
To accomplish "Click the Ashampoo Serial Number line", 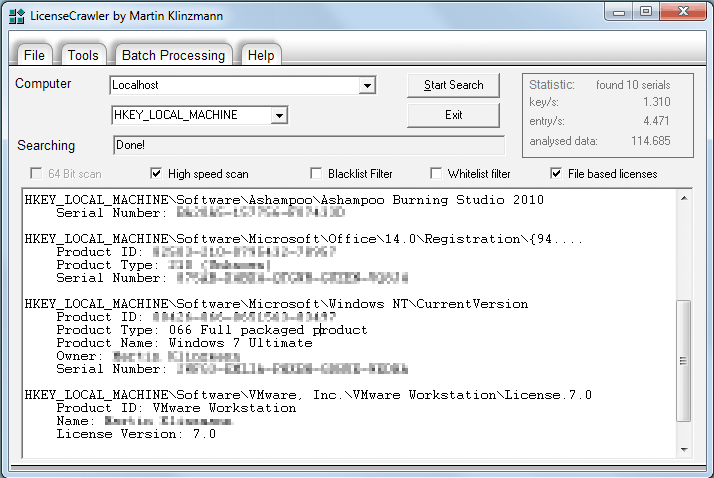I will click(201, 213).
